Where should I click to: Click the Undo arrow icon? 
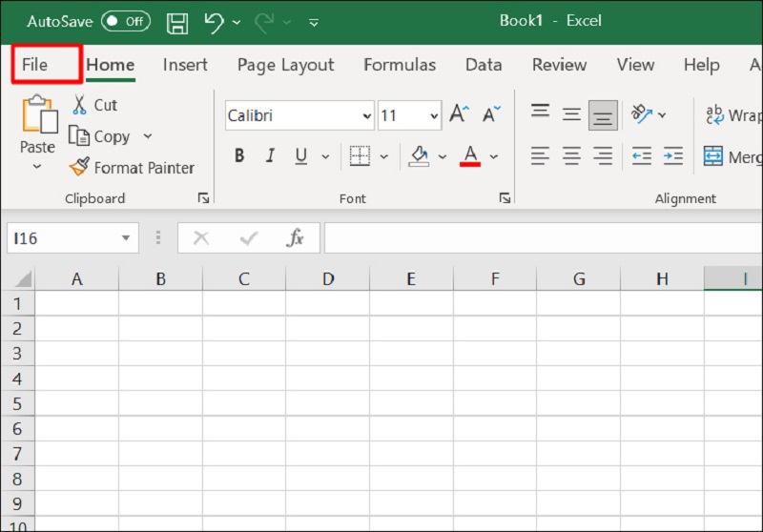(215, 21)
